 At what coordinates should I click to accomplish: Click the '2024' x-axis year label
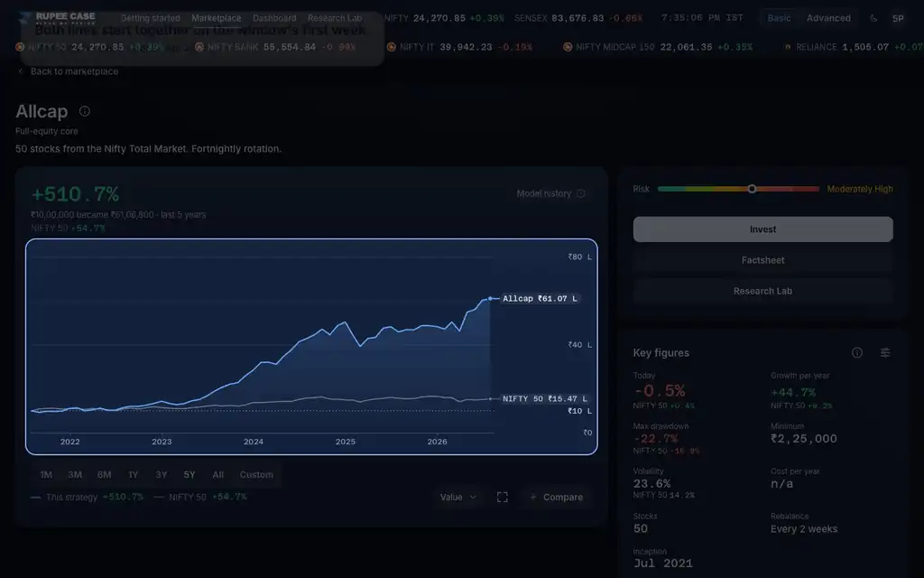click(x=254, y=442)
